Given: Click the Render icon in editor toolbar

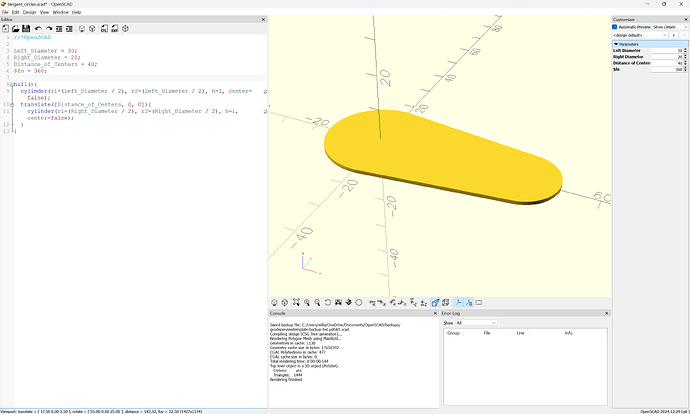Looking at the screenshot, I should click(x=92, y=29).
